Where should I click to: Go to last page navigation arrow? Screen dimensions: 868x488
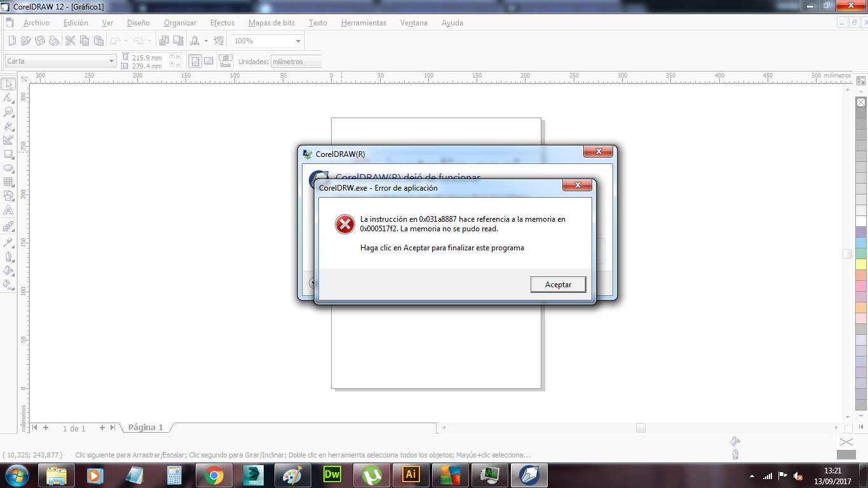click(x=112, y=428)
